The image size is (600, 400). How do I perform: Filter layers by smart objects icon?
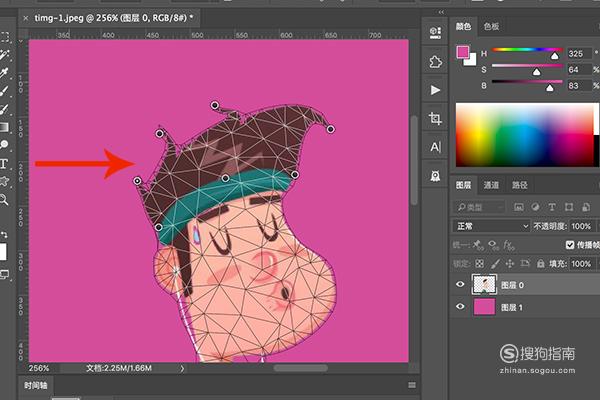point(586,207)
